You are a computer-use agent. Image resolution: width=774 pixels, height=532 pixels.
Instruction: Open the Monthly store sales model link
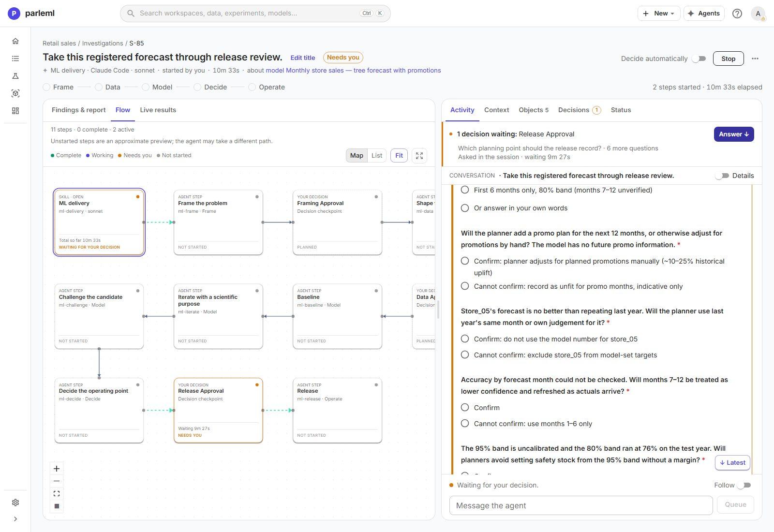tap(353, 71)
